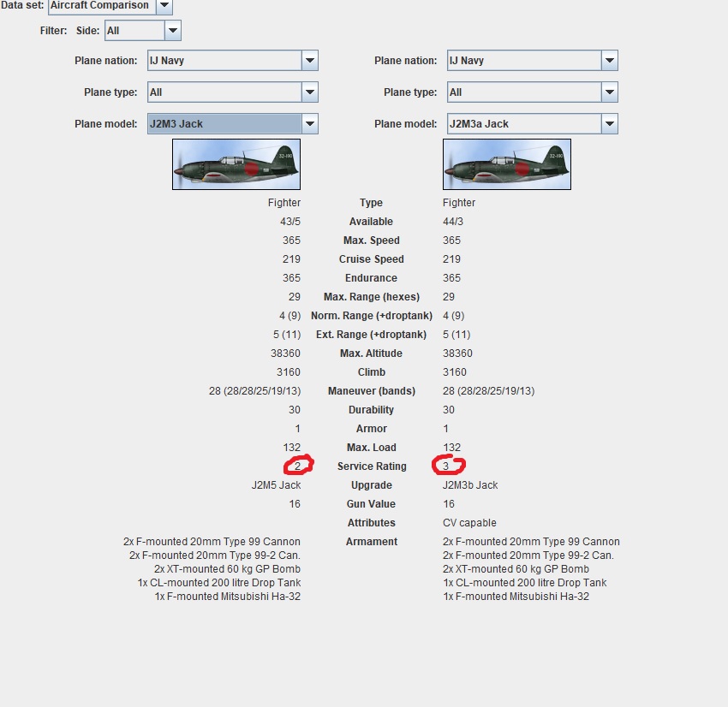Open left Plane nation dropdown arrow

coord(310,60)
